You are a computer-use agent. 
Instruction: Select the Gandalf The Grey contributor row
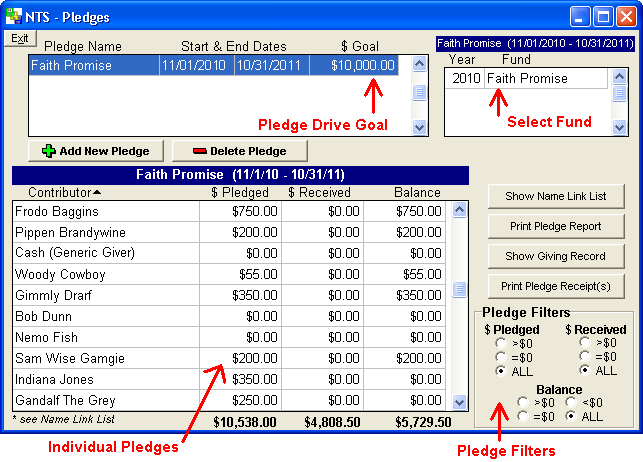[229, 400]
